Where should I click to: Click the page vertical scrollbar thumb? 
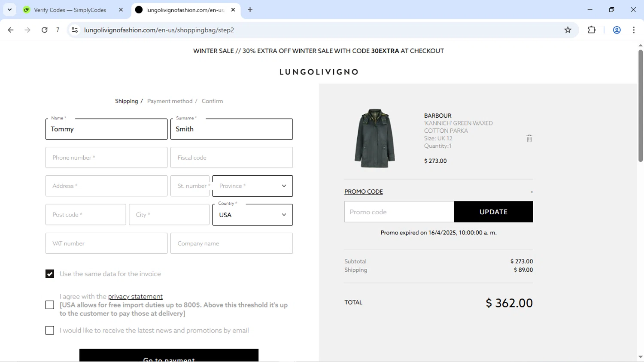641,106
